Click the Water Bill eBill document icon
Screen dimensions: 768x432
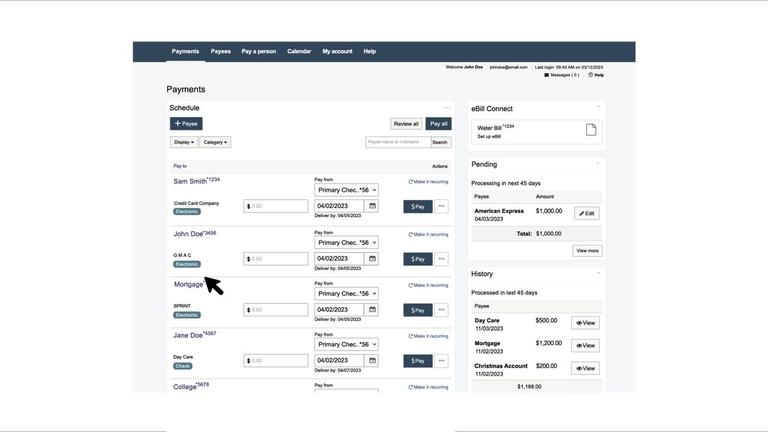pyautogui.click(x=591, y=130)
